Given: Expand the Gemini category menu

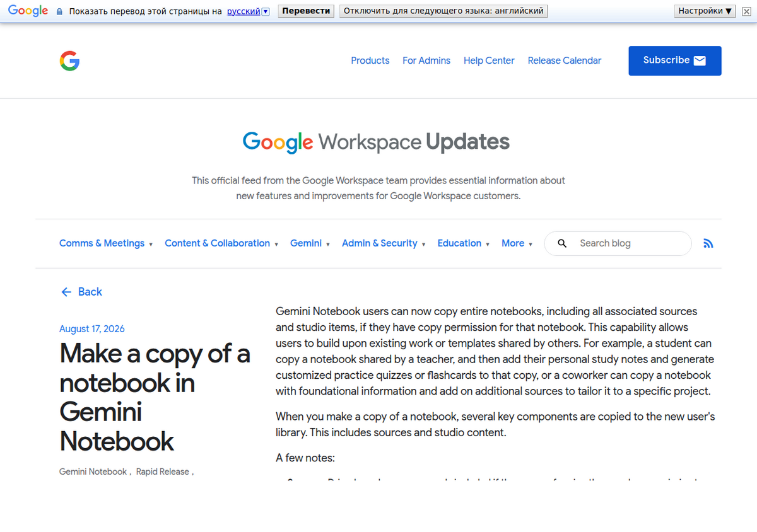Looking at the screenshot, I should pyautogui.click(x=310, y=243).
